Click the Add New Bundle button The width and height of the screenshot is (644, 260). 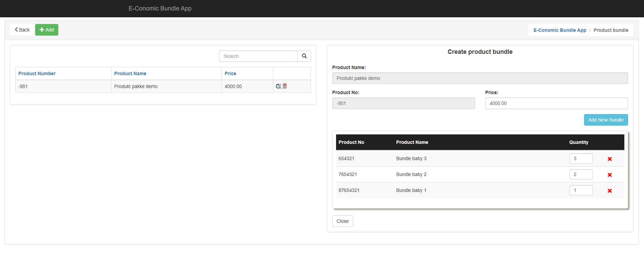[x=605, y=120]
